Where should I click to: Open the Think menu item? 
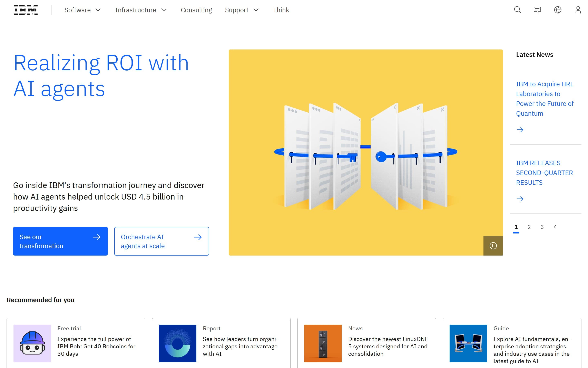pos(281,10)
